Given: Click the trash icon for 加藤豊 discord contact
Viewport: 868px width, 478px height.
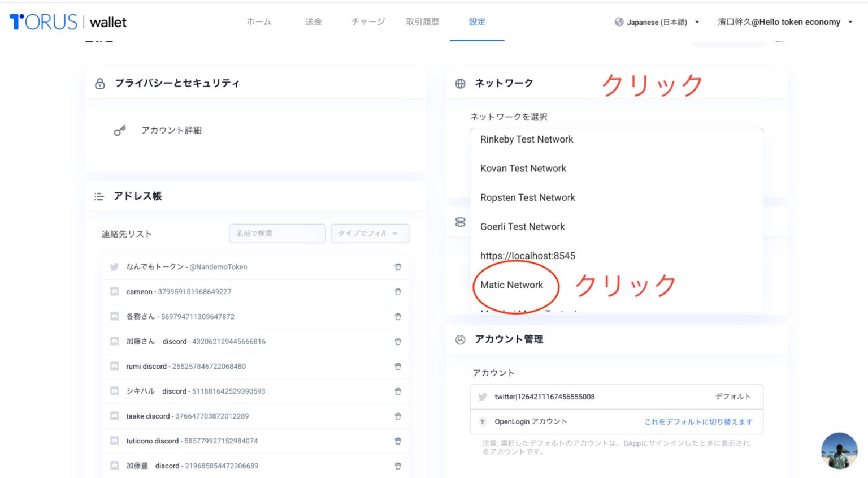Looking at the screenshot, I should point(398,466).
